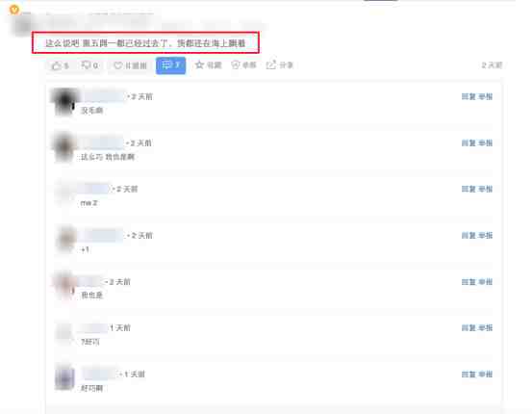Image resolution: width=532 pixels, height=414 pixels.
Task: Click the orange badge icon at top left
Action: (x=14, y=10)
